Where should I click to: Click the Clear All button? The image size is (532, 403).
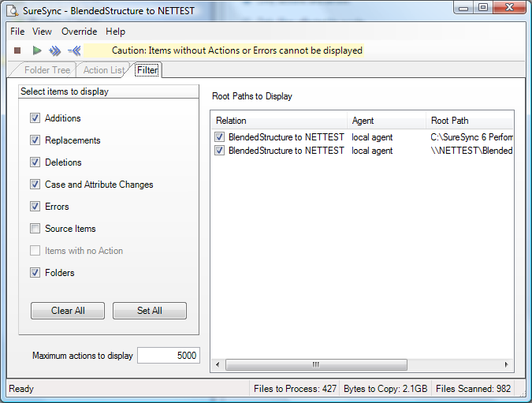pyautogui.click(x=68, y=311)
